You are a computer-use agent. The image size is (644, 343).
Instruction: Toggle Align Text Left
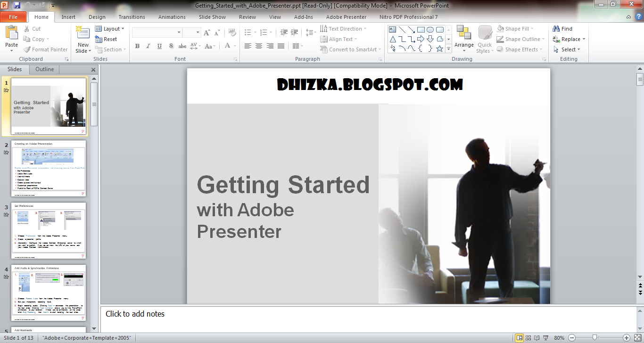coord(248,46)
